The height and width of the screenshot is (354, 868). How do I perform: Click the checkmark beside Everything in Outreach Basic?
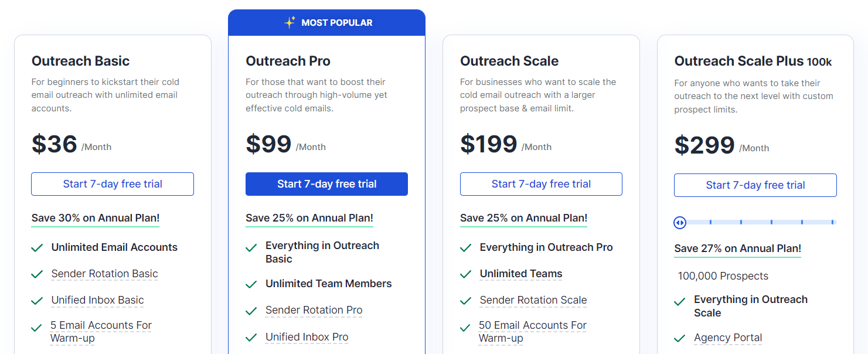click(251, 246)
